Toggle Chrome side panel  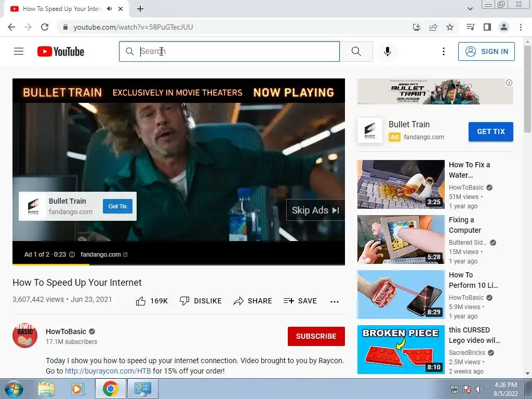point(487,27)
